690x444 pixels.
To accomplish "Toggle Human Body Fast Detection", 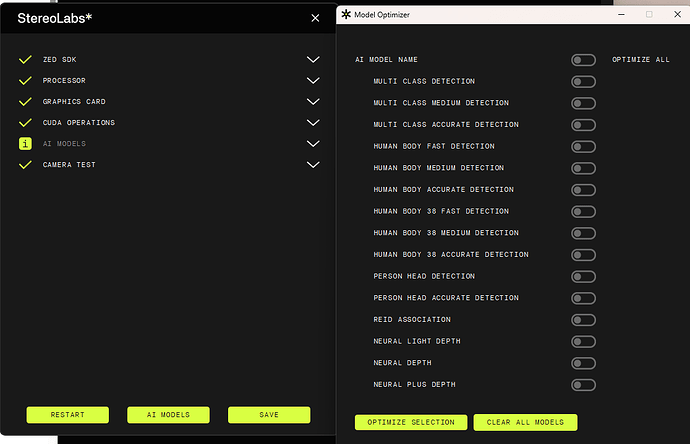I will (584, 147).
